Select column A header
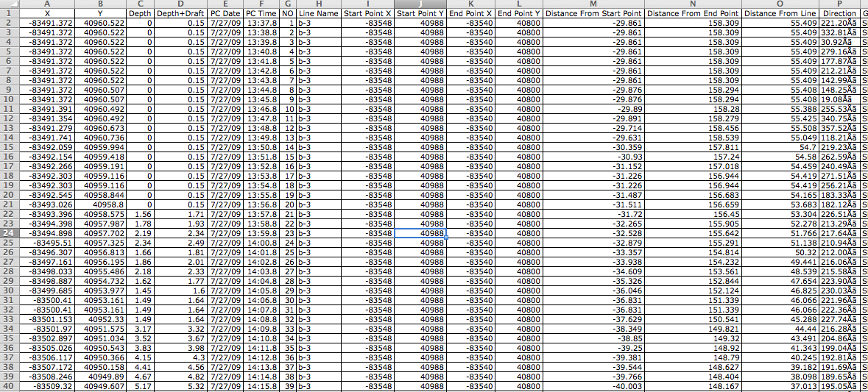 (47, 4)
